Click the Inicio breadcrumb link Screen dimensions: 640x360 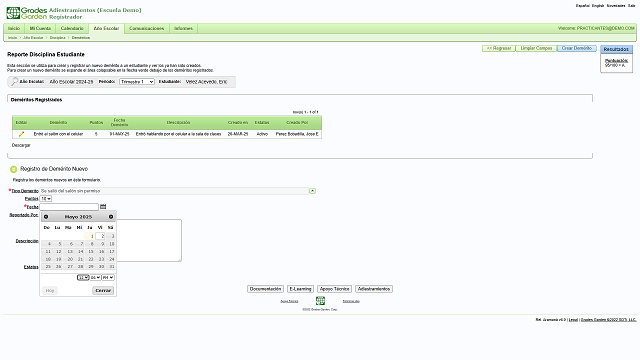point(13,38)
